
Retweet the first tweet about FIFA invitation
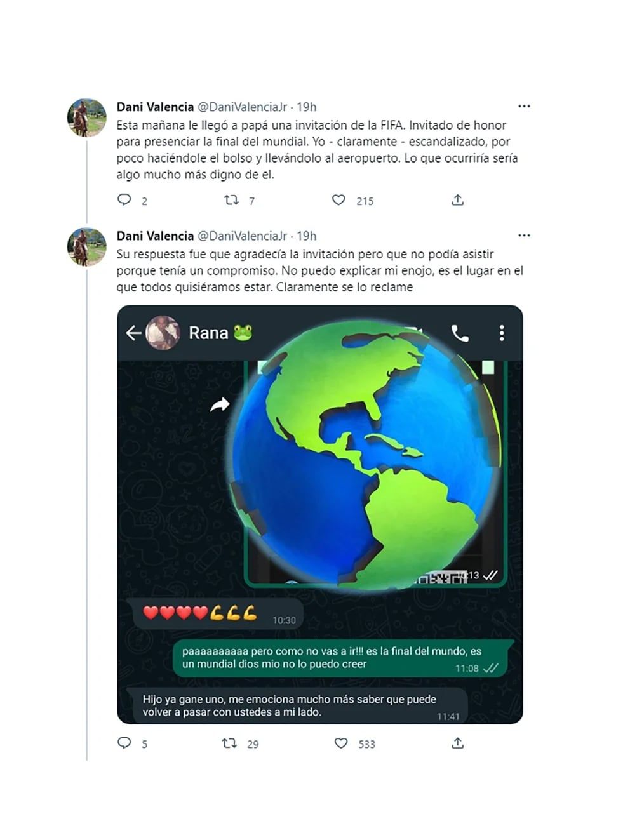231,200
